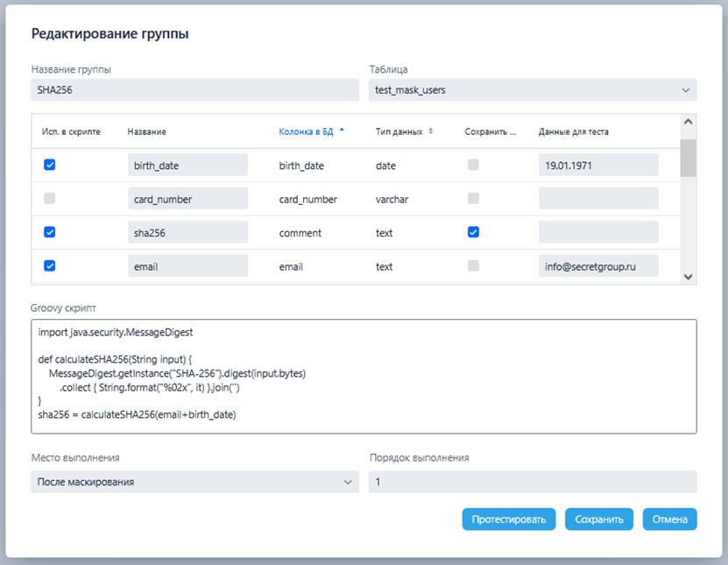Enable script usage for card_number row
This screenshot has height=565, width=728.
click(50, 199)
